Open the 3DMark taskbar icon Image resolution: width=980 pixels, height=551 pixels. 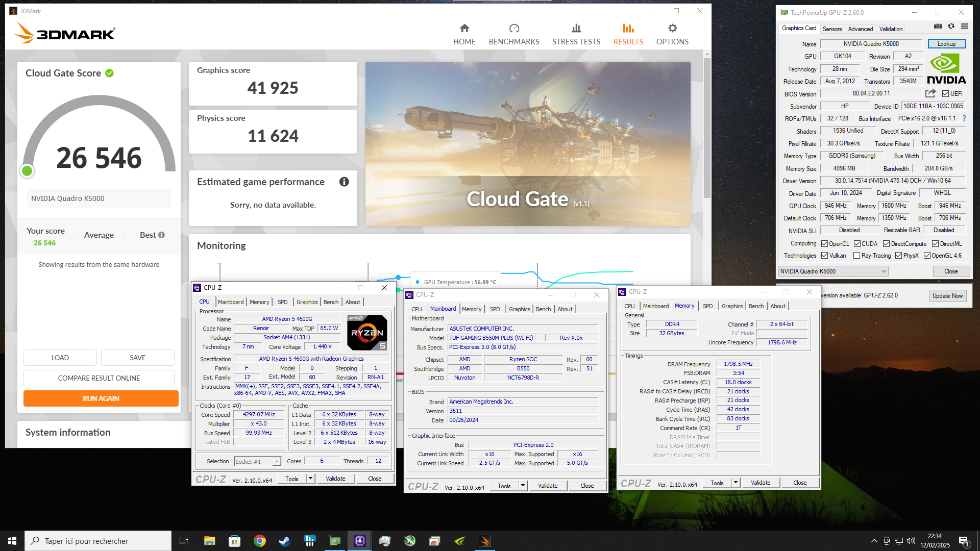click(x=484, y=541)
